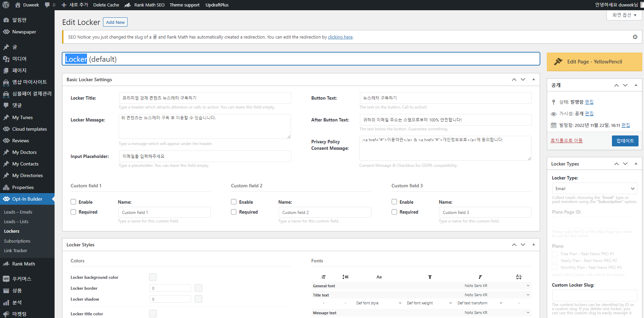Click the 알림판 dashboard icon in sidebar
Screen dimensions: 644x318
pos(6,20)
